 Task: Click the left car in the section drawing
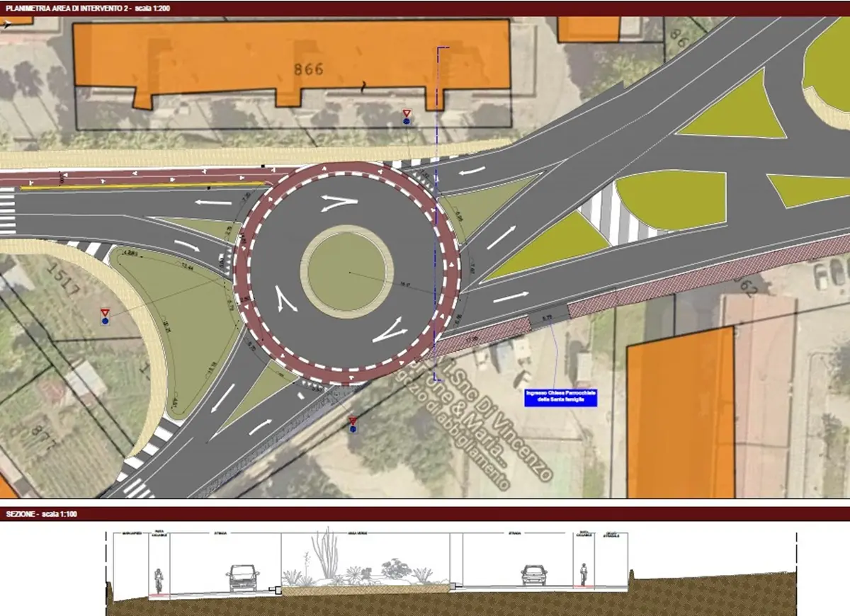244,577
